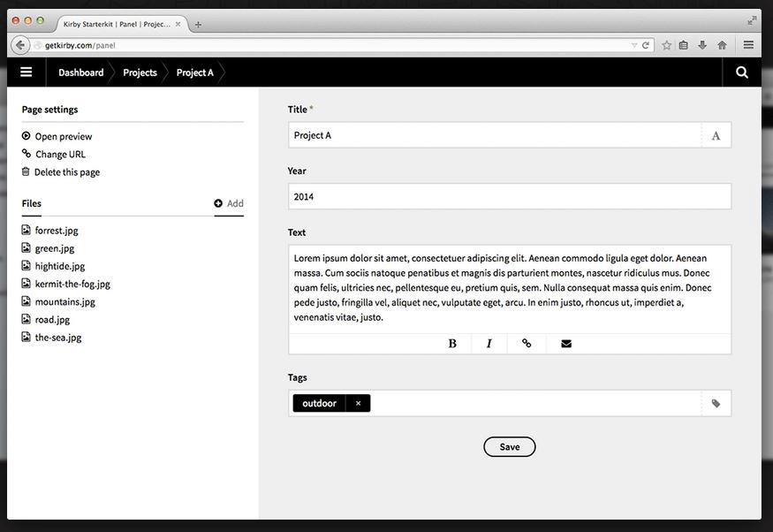Bookmark this page with the star icon

667,45
